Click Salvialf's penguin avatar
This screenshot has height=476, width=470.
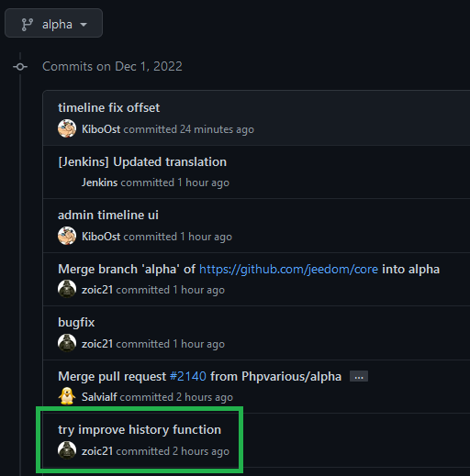tap(67, 396)
